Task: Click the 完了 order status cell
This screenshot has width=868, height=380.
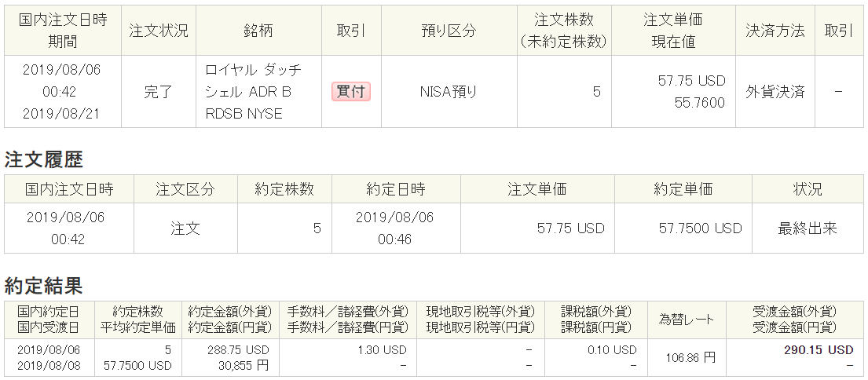Action: (158, 92)
